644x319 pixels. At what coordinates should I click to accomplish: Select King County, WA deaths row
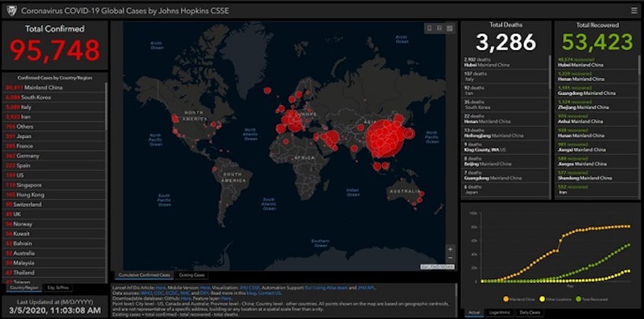click(505, 147)
